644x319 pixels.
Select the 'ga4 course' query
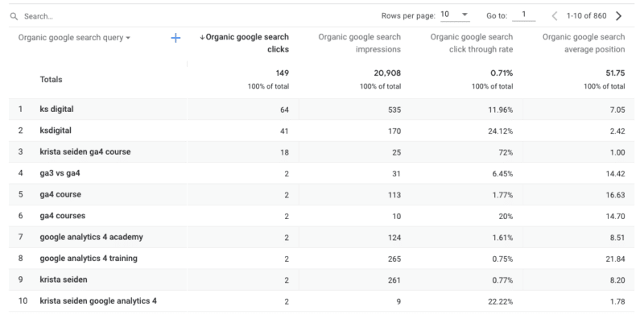point(60,194)
